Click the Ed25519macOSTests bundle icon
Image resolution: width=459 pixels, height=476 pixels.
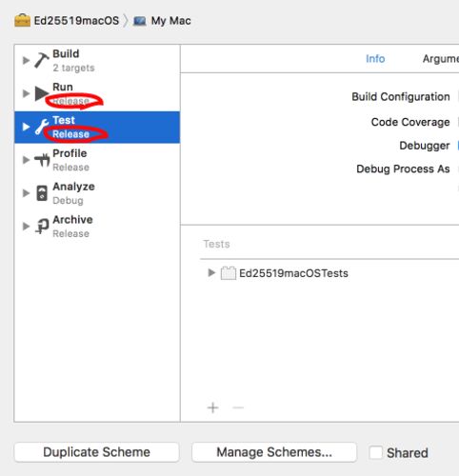click(229, 273)
